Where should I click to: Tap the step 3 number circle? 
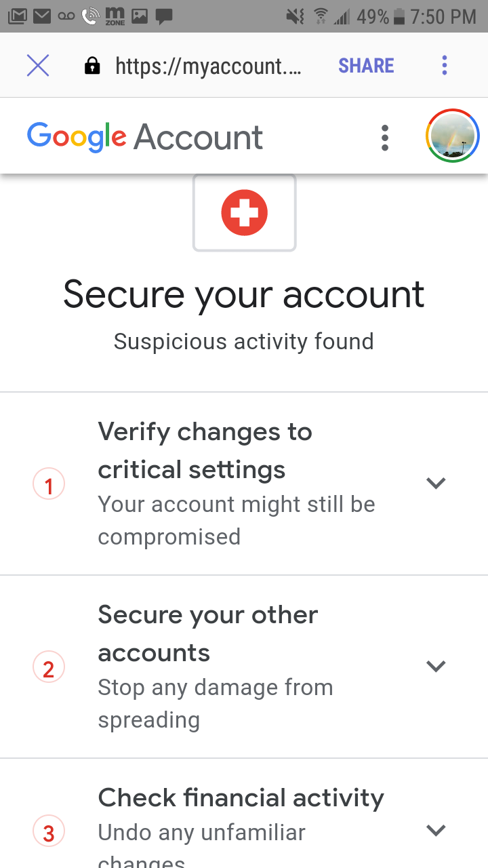coord(49,833)
